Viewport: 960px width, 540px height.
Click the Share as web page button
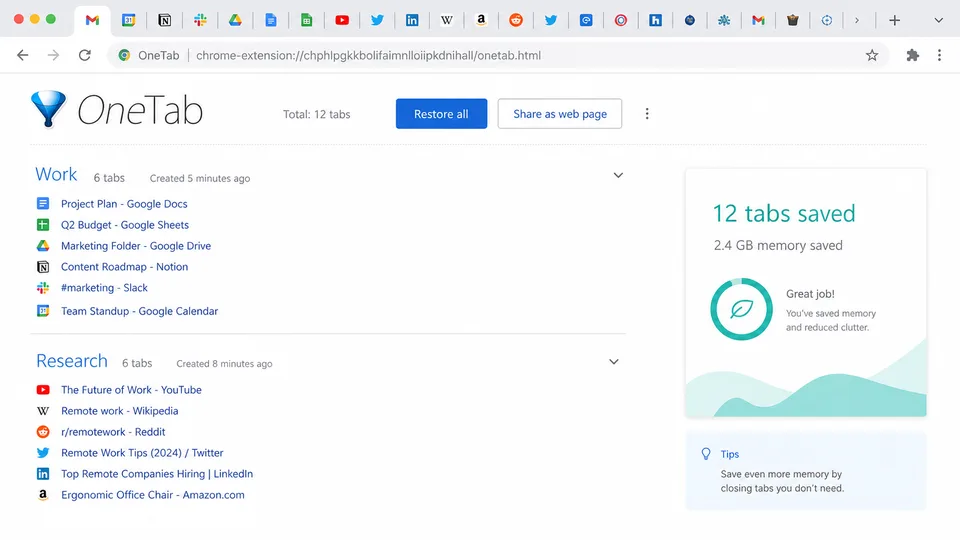coord(560,114)
